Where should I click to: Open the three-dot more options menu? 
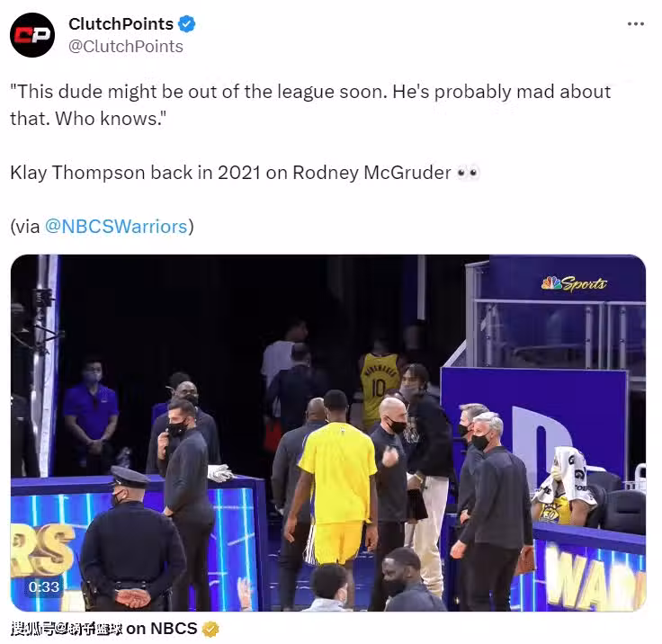[x=635, y=24]
